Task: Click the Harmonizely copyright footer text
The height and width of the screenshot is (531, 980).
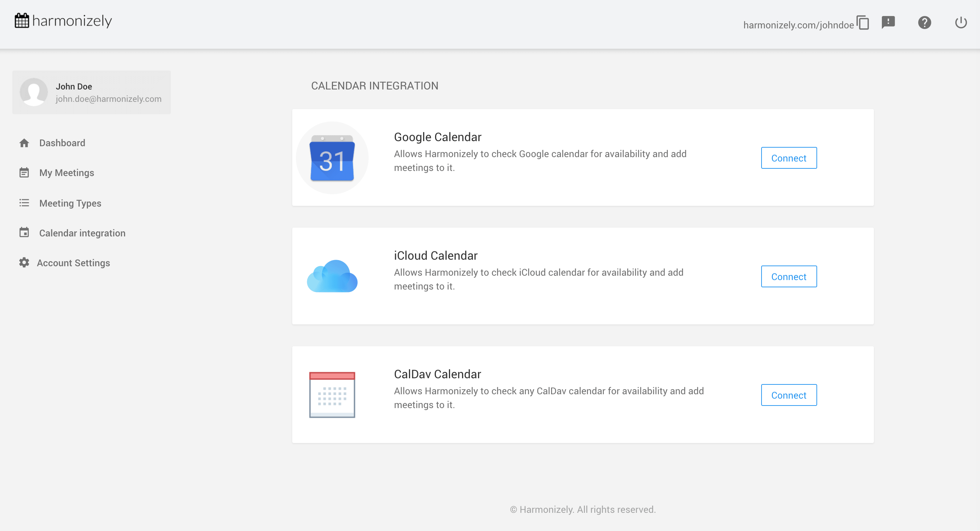Action: 583,509
